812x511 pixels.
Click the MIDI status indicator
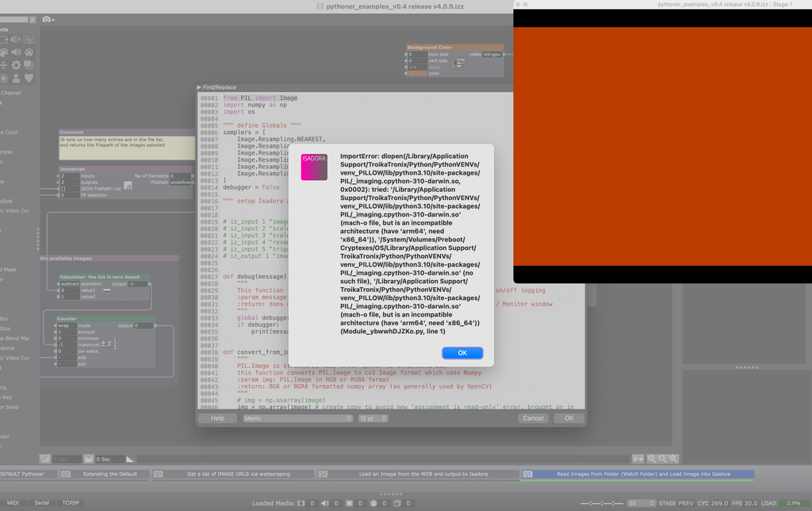tap(13, 503)
